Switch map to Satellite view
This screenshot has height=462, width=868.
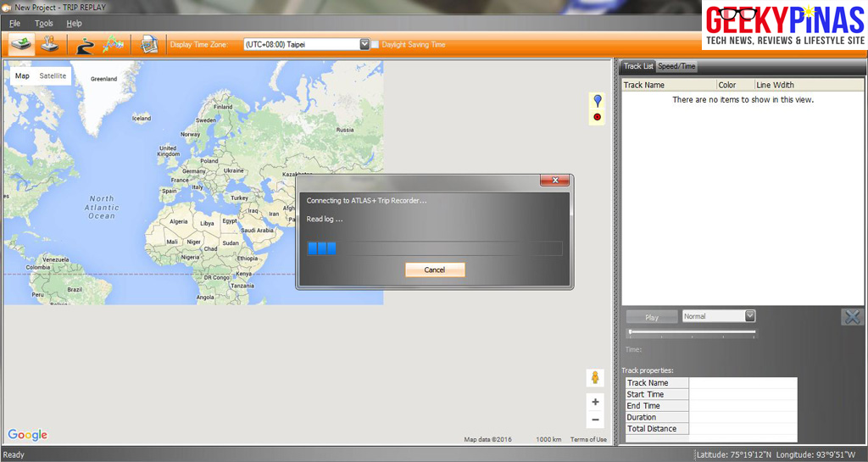(x=53, y=75)
